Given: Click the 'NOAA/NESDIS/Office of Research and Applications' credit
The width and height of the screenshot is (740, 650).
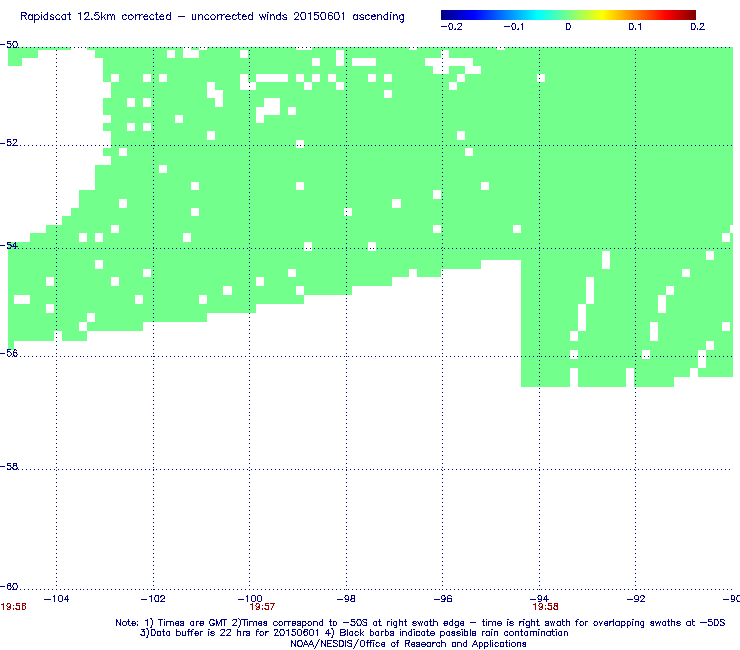Looking at the screenshot, I should tap(408, 644).
